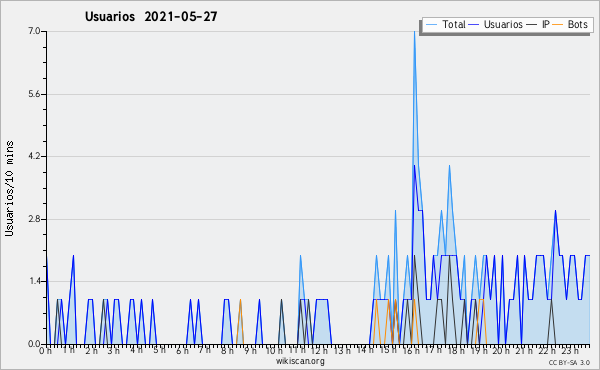Click the '10 h' x-axis label
The height and width of the screenshot is (370, 600).
click(274, 350)
